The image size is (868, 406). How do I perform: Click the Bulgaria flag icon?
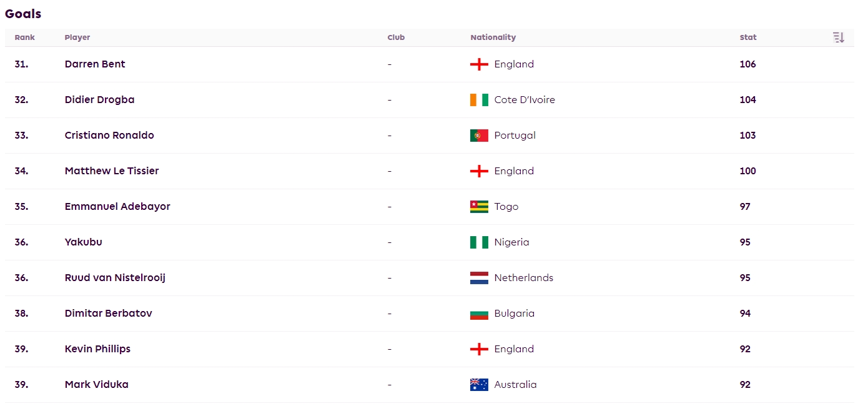[479, 314]
